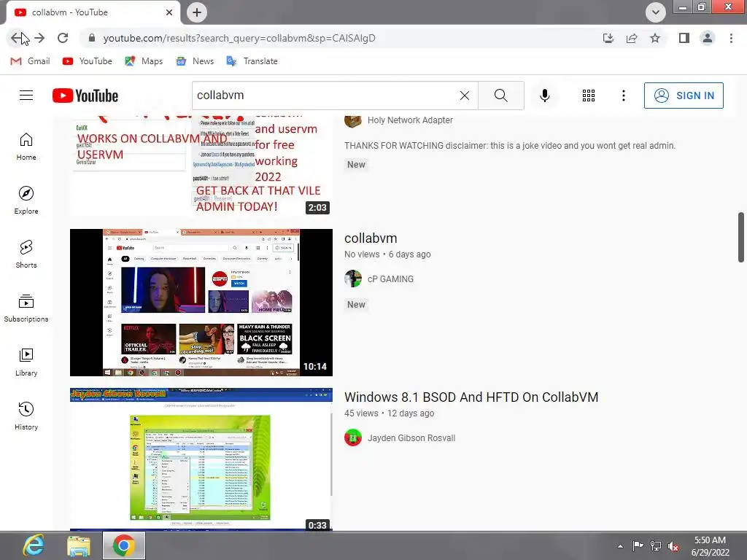Screen dimensions: 747x560
Task: Open History in sidebar
Action: 26,416
